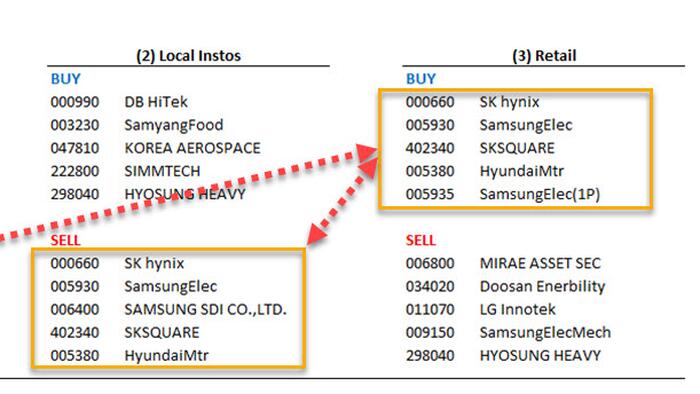Click the "(2) Local Instos" column heading
The height and width of the screenshot is (394, 700).
[188, 56]
